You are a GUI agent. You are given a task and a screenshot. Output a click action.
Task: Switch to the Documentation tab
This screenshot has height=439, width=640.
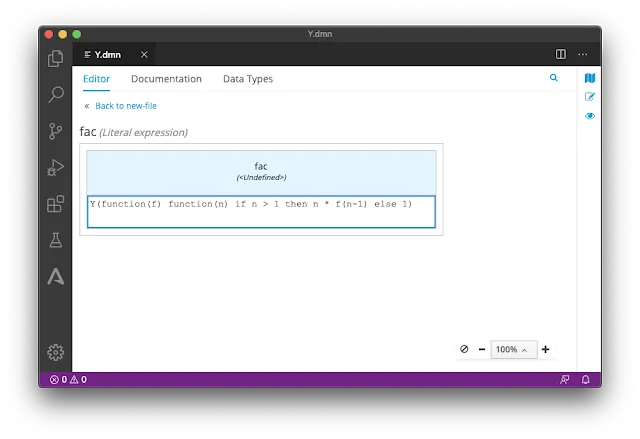[166, 79]
